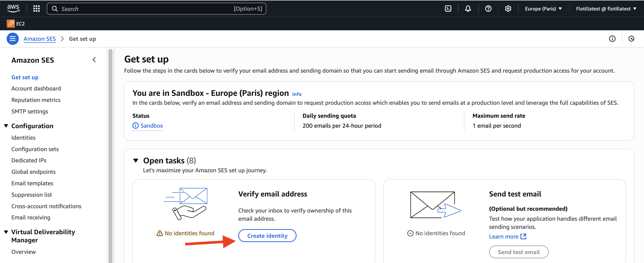
Task: Click the AWS logo home icon
Action: (13, 8)
